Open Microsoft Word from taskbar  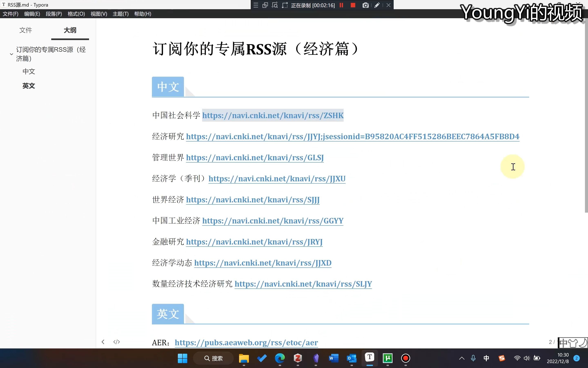334,358
